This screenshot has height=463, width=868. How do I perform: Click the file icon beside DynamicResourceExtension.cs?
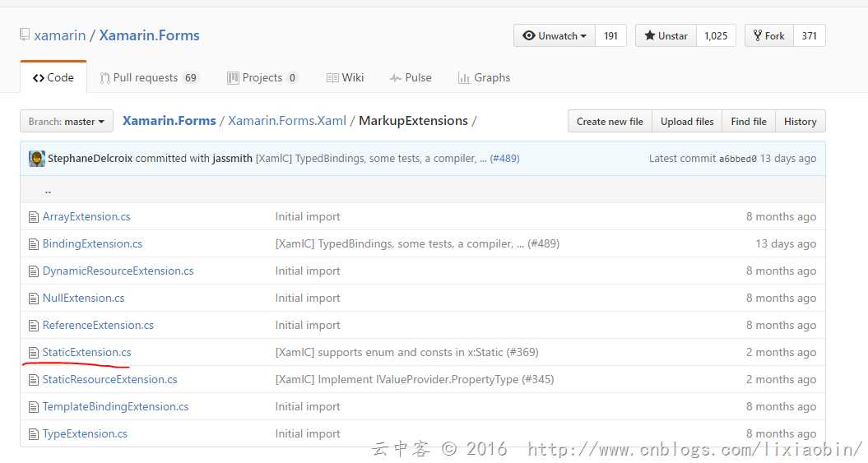[34, 271]
